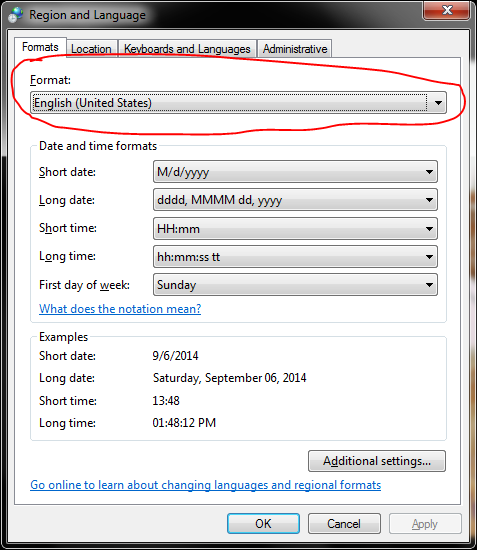
Task: Expand the Long time format dropdown
Action: tap(295, 257)
